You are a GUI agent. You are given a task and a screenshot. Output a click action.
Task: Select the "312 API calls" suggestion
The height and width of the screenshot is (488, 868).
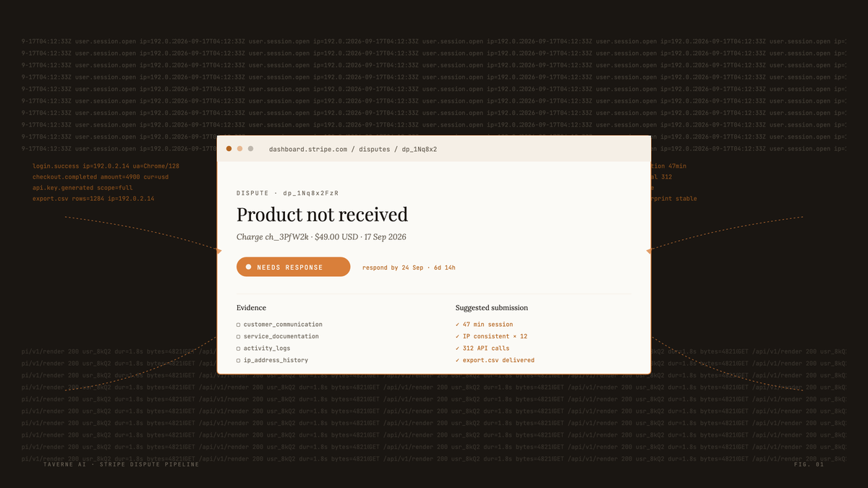click(x=482, y=348)
